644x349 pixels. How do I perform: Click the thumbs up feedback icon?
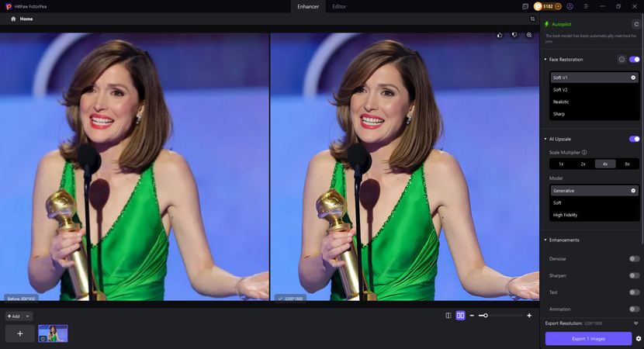(500, 36)
